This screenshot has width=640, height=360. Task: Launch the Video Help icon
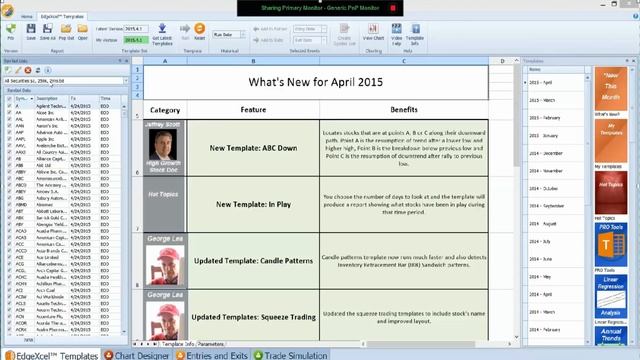click(396, 28)
